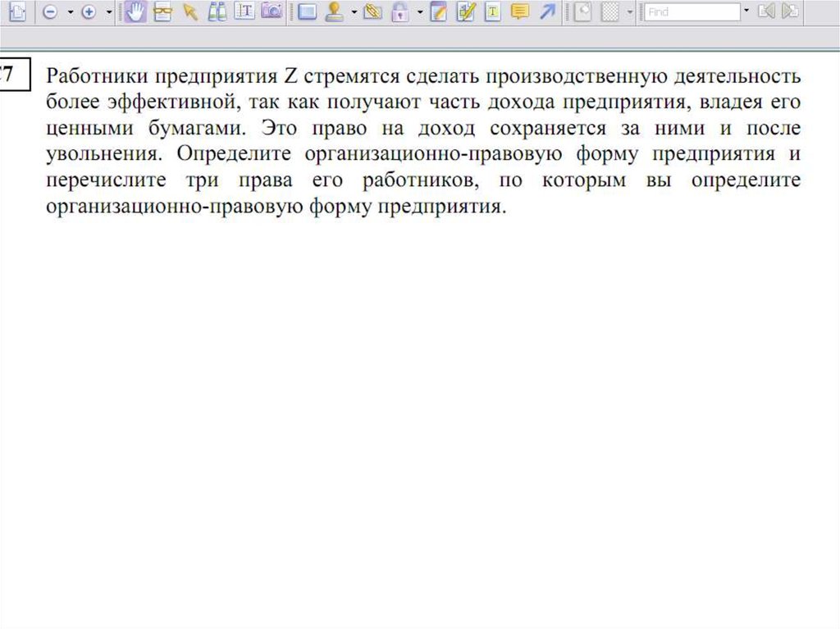Viewport: 840px width, 629px height.
Task: Click the paperclip attach file icon
Action: point(373,11)
